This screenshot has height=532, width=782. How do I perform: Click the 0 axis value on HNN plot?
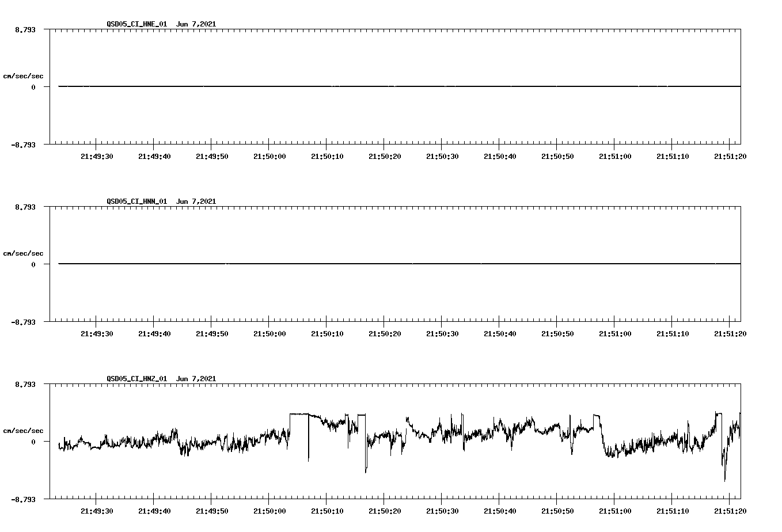click(x=33, y=264)
